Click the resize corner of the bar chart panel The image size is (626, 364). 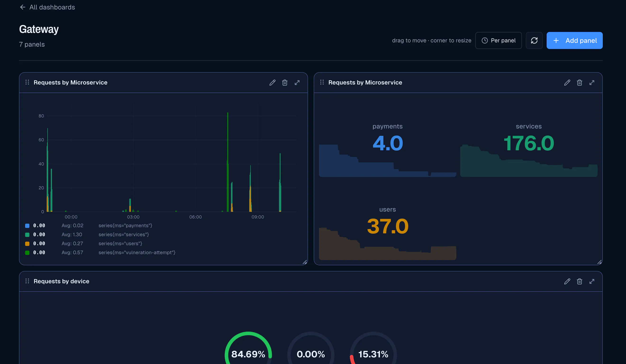[305, 262]
